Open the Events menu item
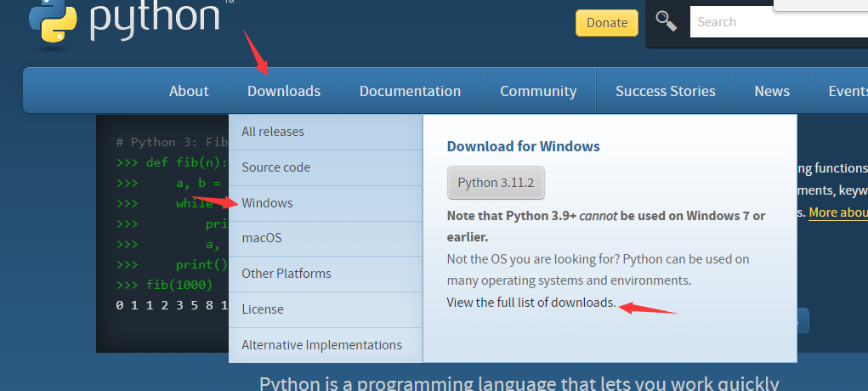 (x=847, y=91)
